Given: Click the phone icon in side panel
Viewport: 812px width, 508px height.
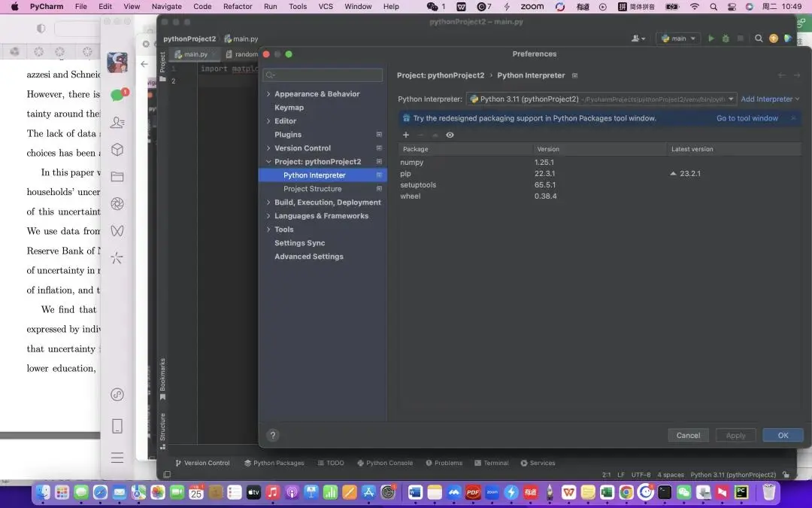Looking at the screenshot, I should (x=117, y=426).
